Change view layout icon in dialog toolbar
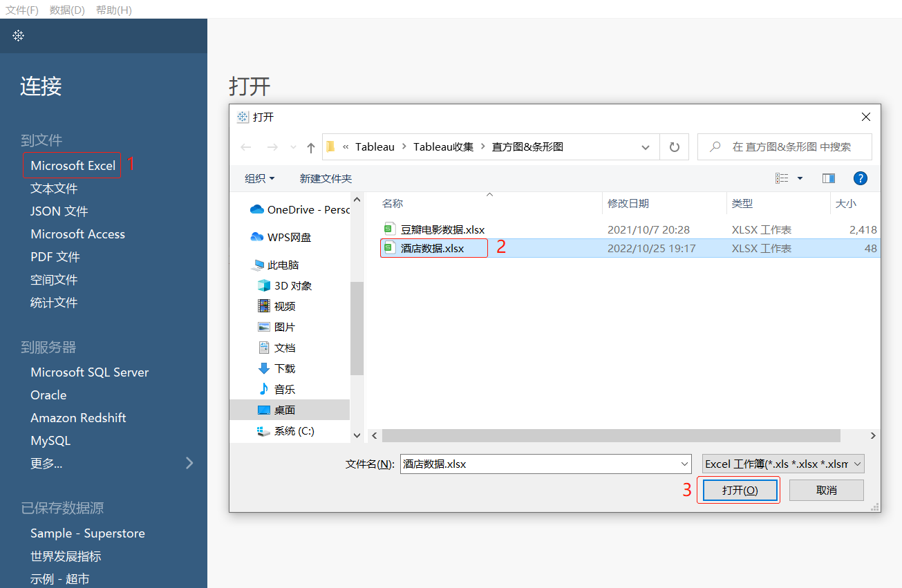Viewport: 902px width, 588px height. 782,178
